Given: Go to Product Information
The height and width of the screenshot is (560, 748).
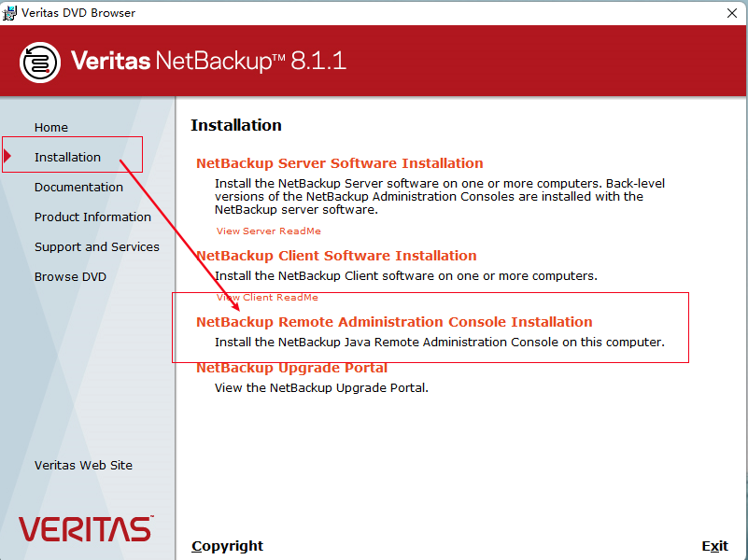Looking at the screenshot, I should (x=92, y=217).
